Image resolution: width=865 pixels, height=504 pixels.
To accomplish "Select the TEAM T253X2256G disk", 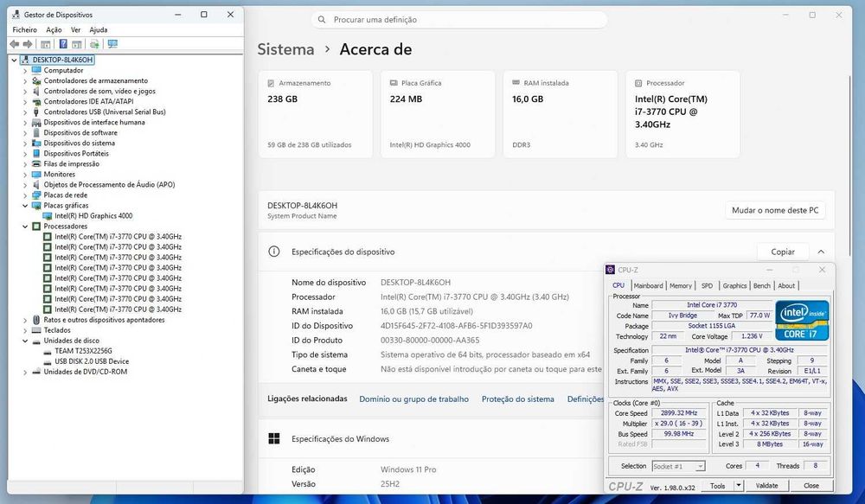I will [x=83, y=351].
